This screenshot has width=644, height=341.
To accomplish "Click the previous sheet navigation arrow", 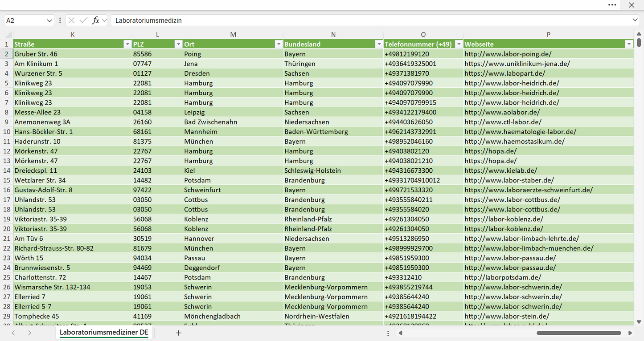I will tap(13, 333).
